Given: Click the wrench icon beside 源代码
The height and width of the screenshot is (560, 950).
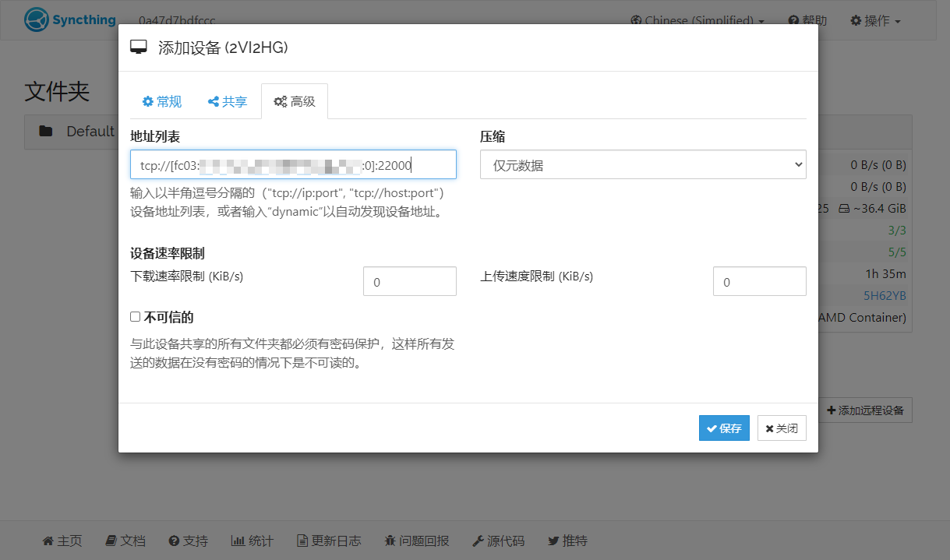Looking at the screenshot, I should [x=478, y=541].
